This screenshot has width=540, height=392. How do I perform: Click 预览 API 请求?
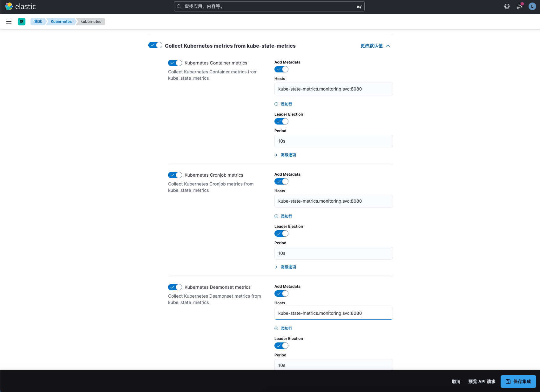tap(482, 382)
